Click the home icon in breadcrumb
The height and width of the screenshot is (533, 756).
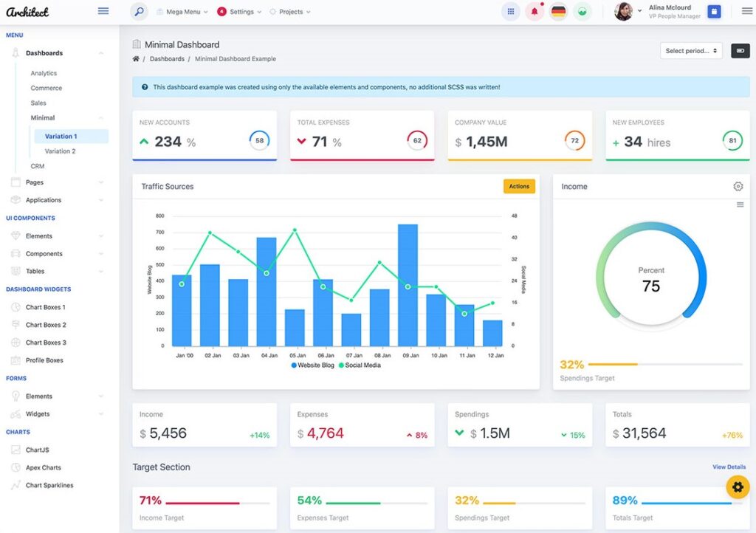pos(136,59)
